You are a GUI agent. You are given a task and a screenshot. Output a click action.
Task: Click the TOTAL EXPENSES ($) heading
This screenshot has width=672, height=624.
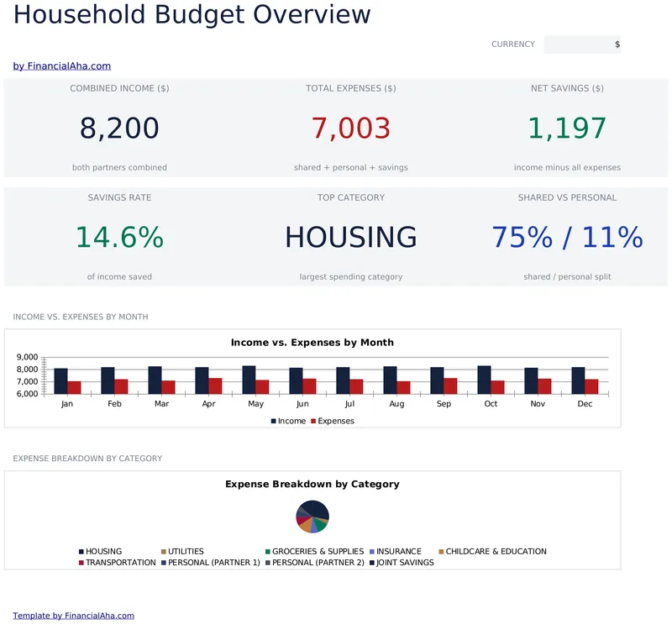pyautogui.click(x=351, y=88)
